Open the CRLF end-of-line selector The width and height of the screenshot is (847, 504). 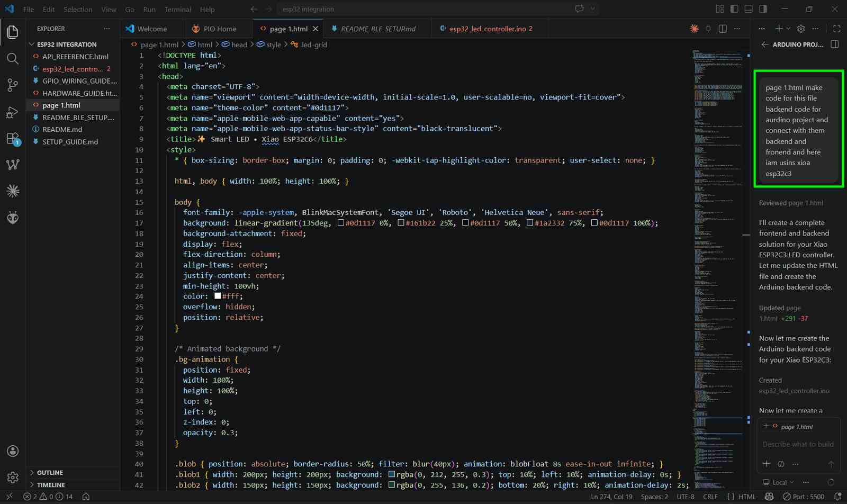(710, 497)
